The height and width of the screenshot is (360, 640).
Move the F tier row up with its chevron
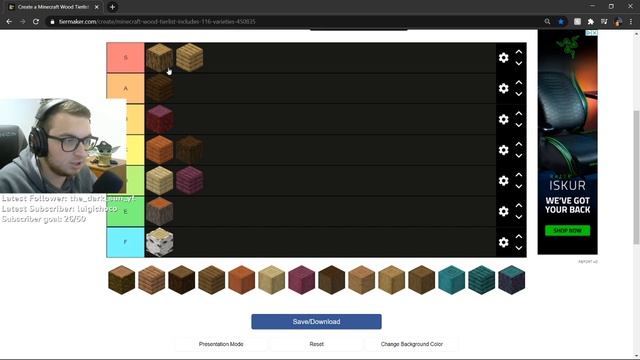(519, 236)
